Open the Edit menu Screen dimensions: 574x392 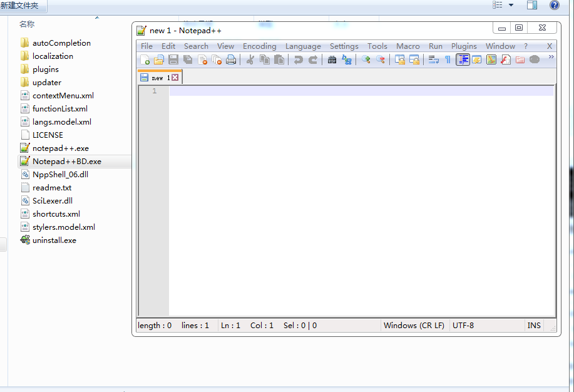click(x=168, y=46)
